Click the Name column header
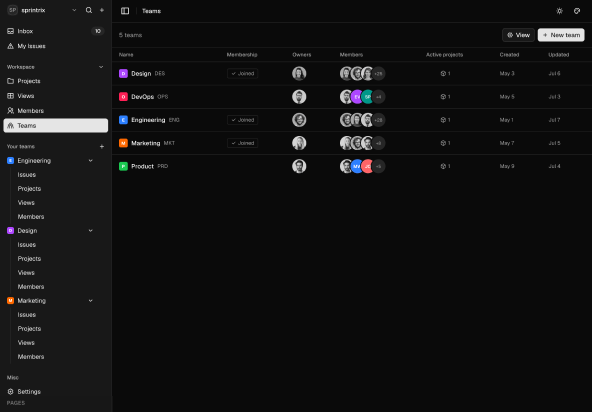Screen dimensions: 592x412 pos(126,55)
